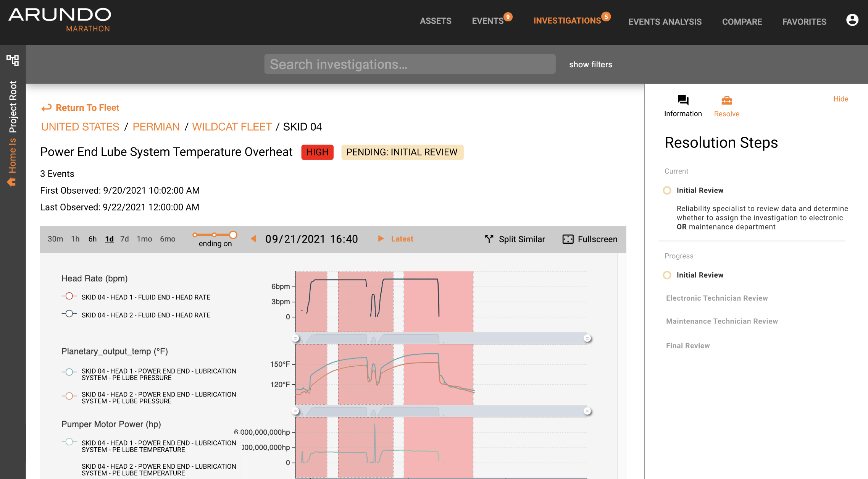Select the Resolve toolbox icon
This screenshot has width=868, height=479.
click(726, 100)
